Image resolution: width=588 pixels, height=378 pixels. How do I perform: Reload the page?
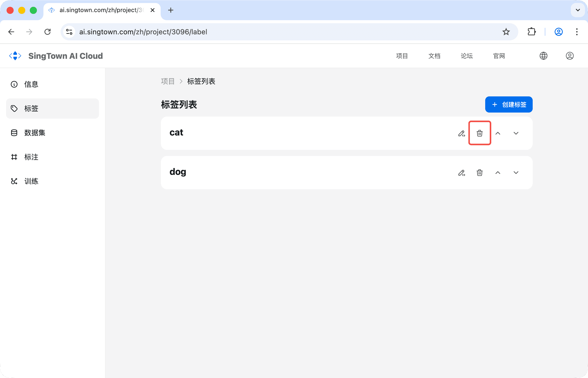pyautogui.click(x=47, y=32)
